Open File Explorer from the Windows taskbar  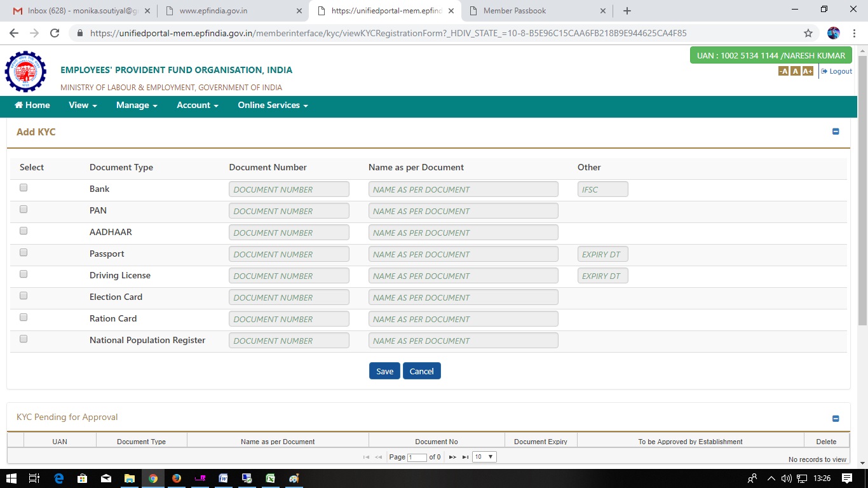click(130, 478)
